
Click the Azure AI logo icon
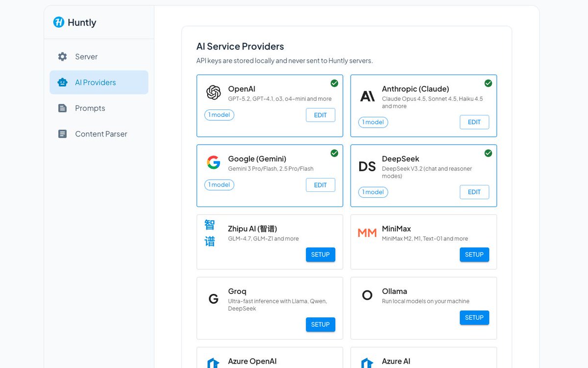click(367, 363)
